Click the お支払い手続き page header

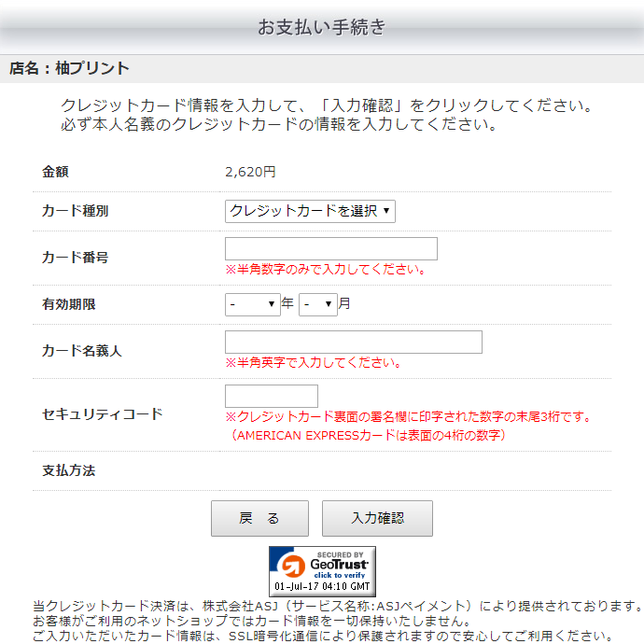321,27
